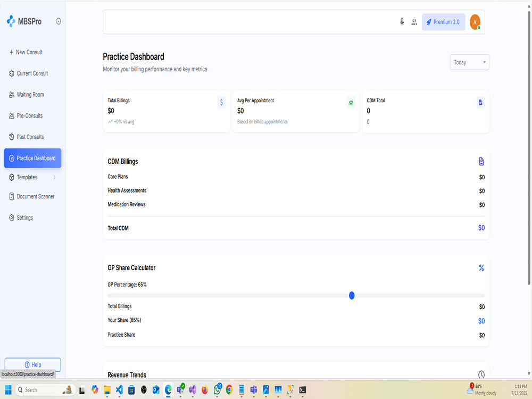Open Notepad from taskbar
The width and height of the screenshot is (532, 399).
[x=242, y=390]
